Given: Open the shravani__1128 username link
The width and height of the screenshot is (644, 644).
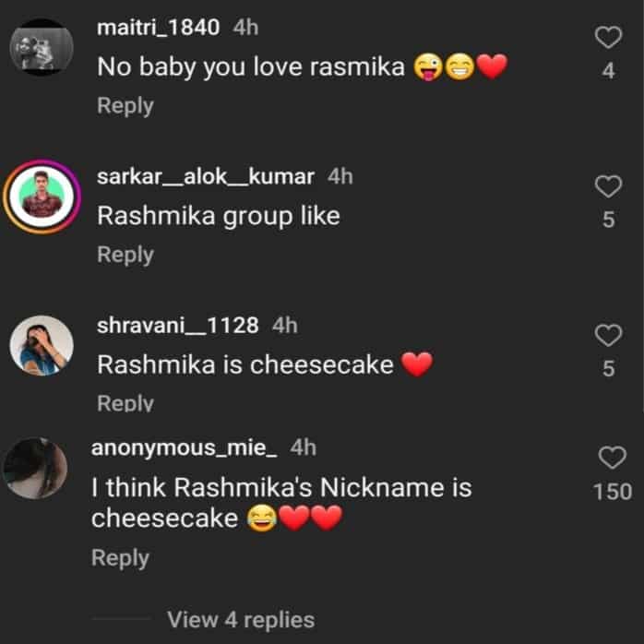Looking at the screenshot, I should coord(177,326).
